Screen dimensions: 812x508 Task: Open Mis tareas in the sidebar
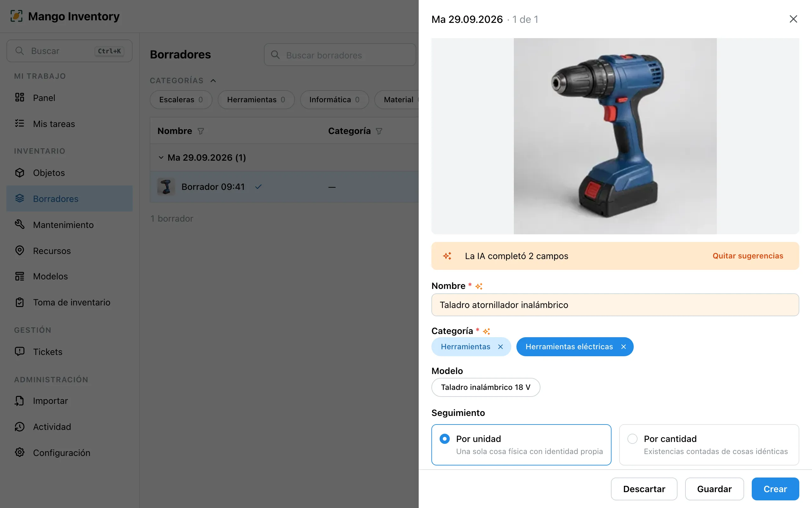click(69, 124)
